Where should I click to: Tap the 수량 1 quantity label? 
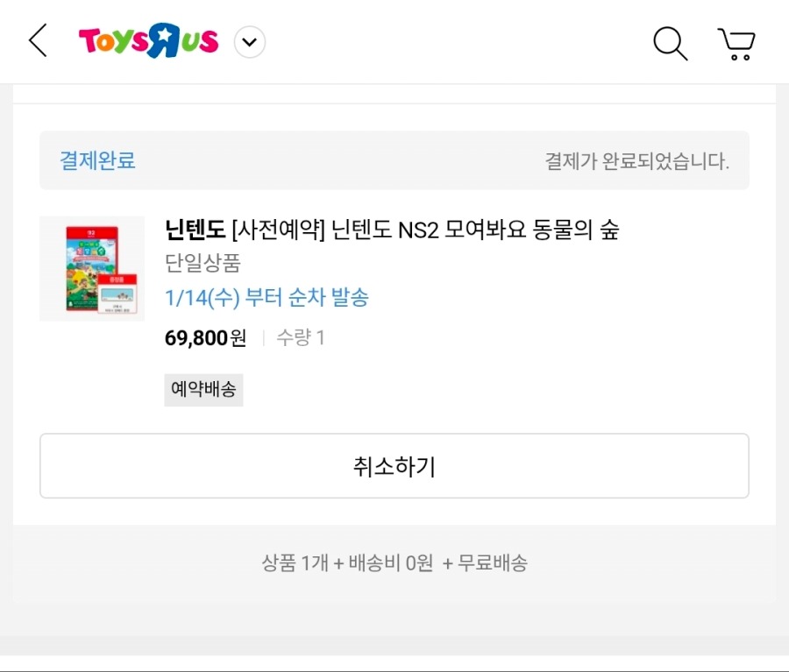click(301, 337)
